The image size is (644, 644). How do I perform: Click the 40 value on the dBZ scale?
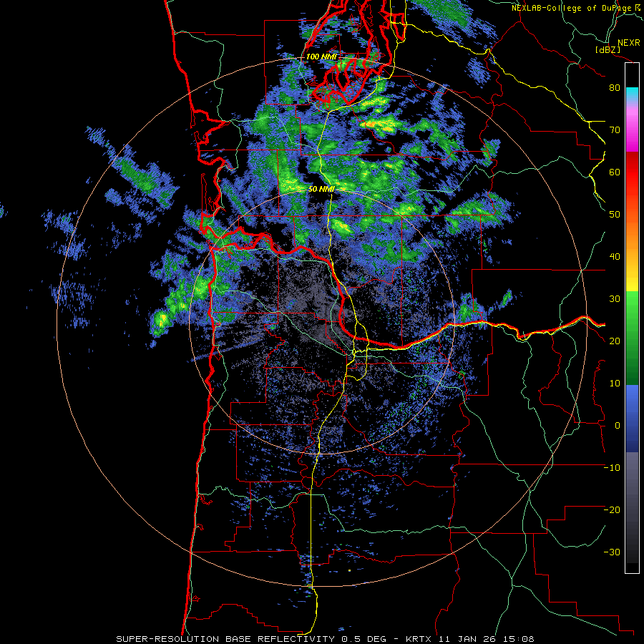click(x=615, y=257)
